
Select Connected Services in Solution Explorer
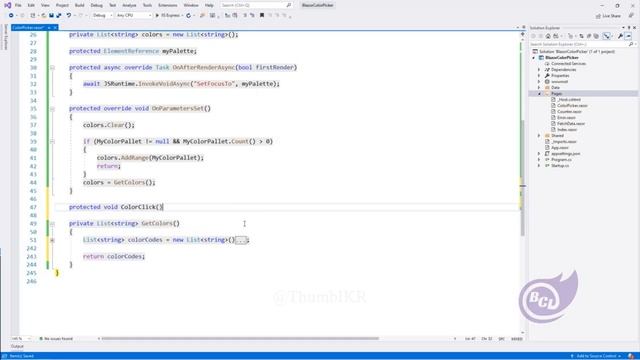[568, 64]
